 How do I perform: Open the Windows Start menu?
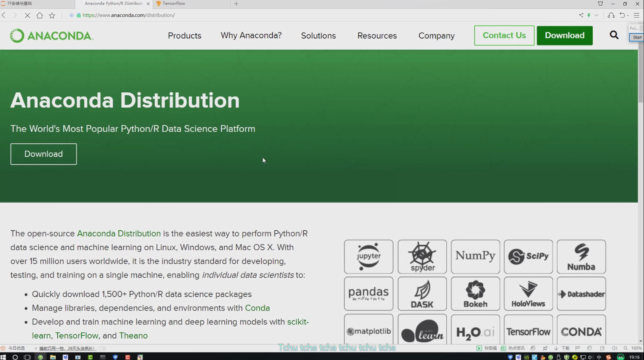pos(4,357)
